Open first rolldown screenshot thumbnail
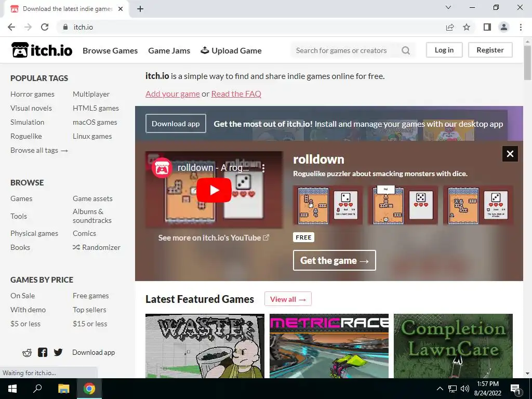This screenshot has height=399, width=532. 328,205
